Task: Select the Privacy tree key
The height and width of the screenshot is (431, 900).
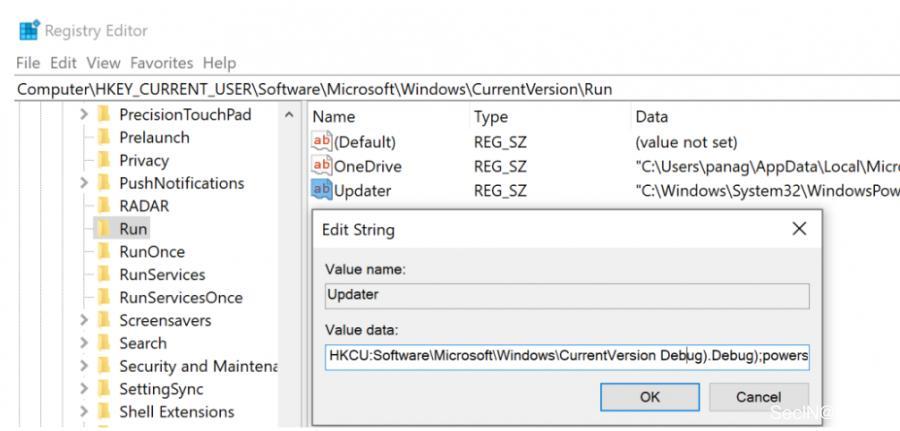Action: [144, 161]
